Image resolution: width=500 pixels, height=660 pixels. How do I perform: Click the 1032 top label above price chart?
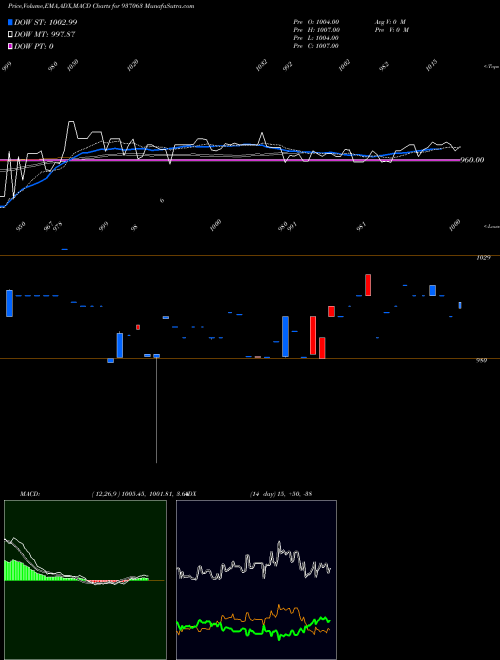click(x=261, y=66)
